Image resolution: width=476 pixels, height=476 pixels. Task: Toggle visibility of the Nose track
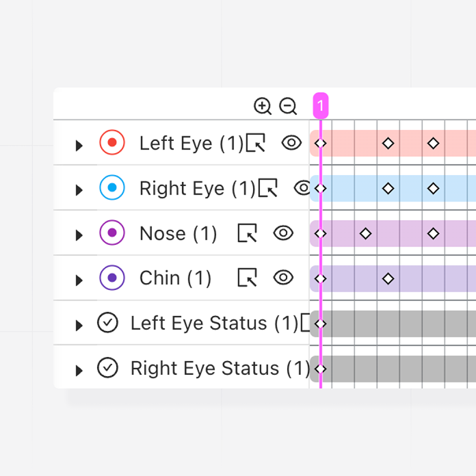pyautogui.click(x=283, y=233)
